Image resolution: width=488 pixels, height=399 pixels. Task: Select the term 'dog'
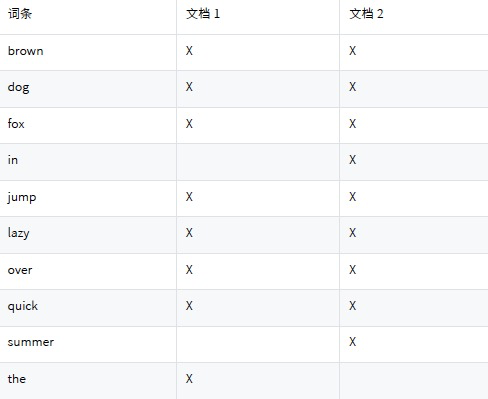coord(19,88)
